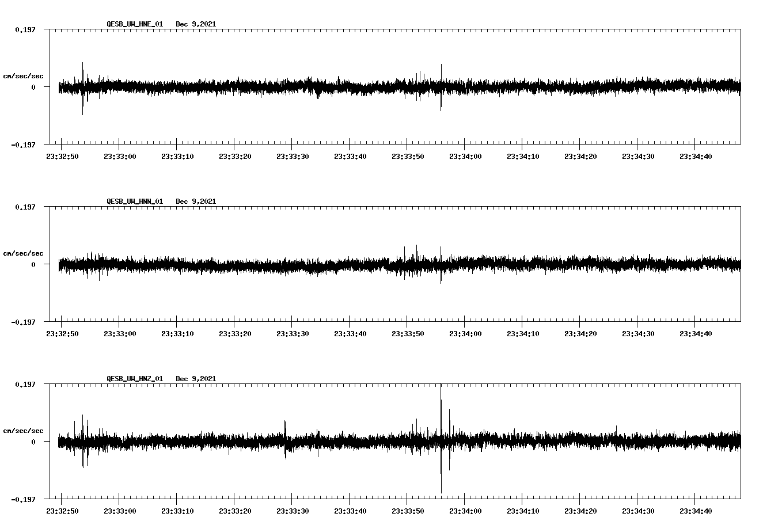Click the cm/sec/sec unit label of HNE plot
Viewport: 782px width, 532px height.
[x=23, y=77]
